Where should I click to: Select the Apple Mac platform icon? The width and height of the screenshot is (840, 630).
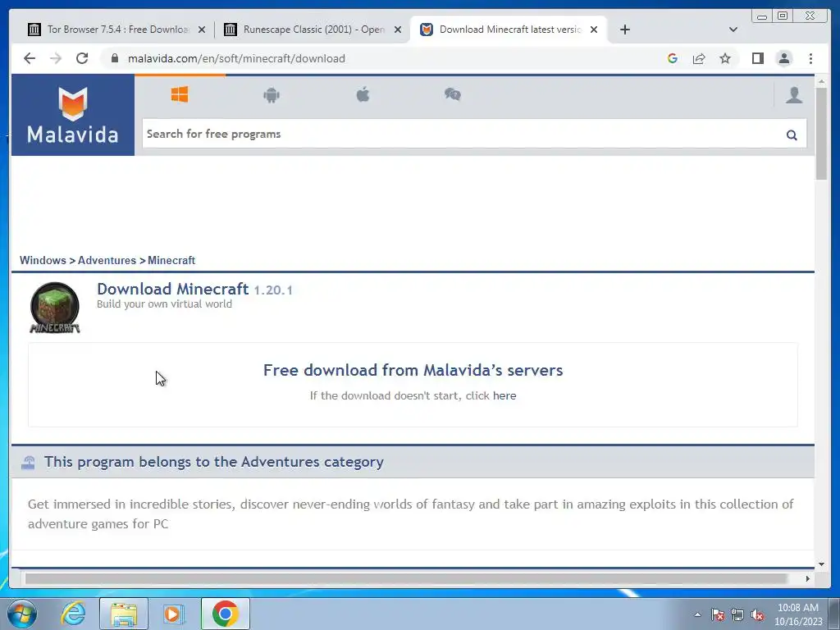[x=363, y=95]
